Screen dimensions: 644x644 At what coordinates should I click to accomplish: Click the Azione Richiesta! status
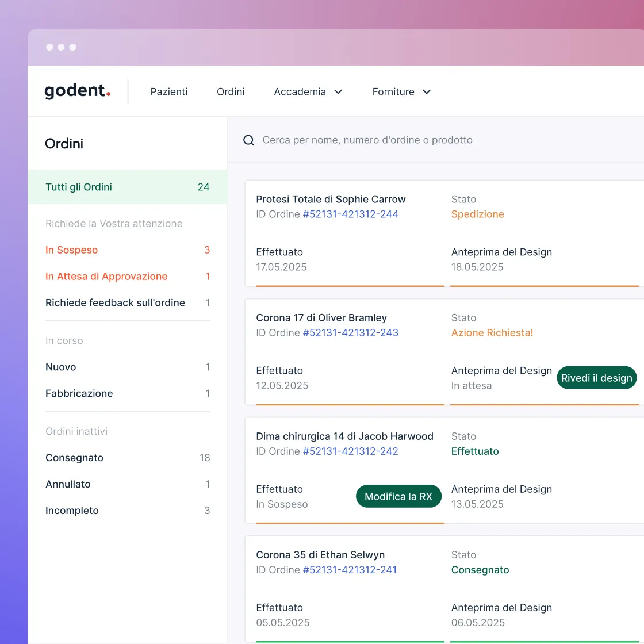coord(492,333)
